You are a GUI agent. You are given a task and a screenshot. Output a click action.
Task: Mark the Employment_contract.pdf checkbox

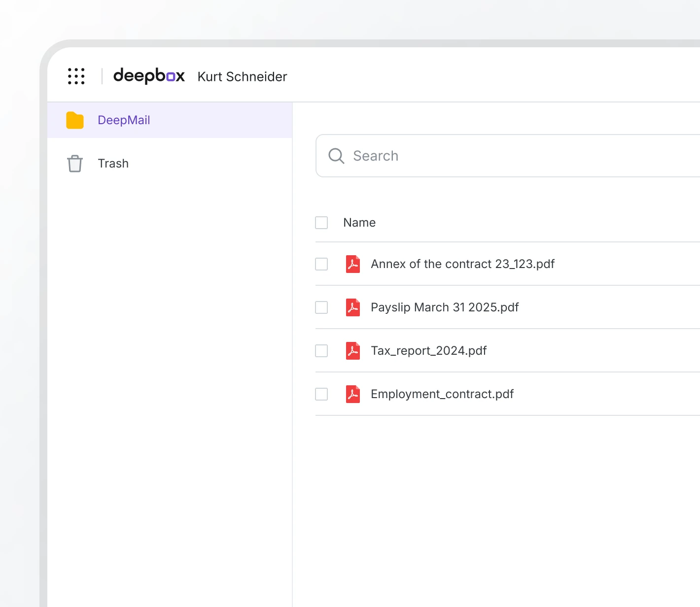321,394
